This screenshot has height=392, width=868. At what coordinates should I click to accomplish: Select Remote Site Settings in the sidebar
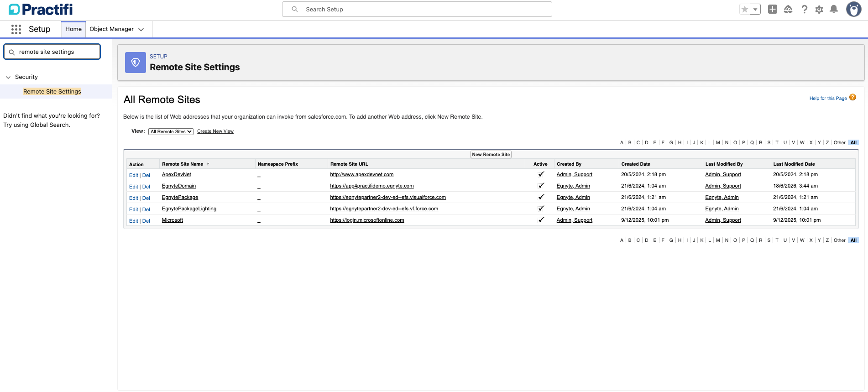coord(52,92)
